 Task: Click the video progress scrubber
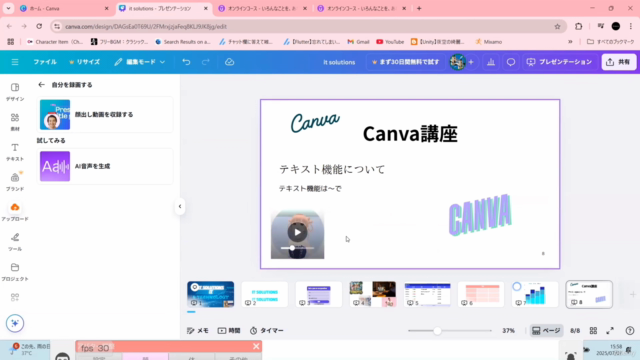pos(292,248)
